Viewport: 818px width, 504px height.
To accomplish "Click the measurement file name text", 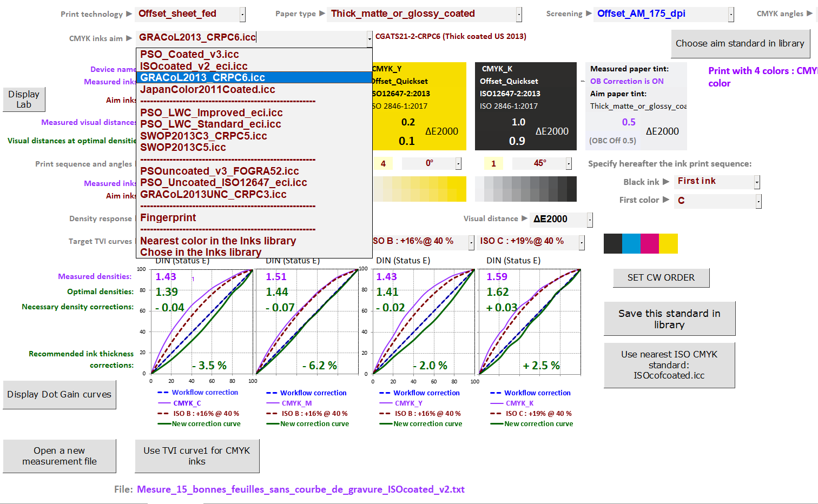I will click(300, 489).
